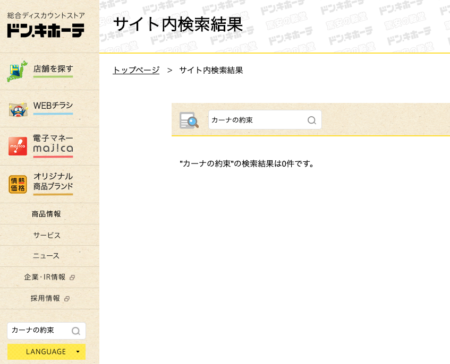
Task: Submit search with sidebar magnifier icon
Action: coord(76,331)
